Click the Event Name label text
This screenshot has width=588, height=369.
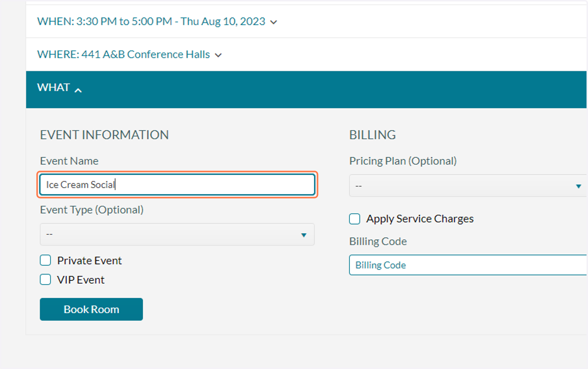69,161
